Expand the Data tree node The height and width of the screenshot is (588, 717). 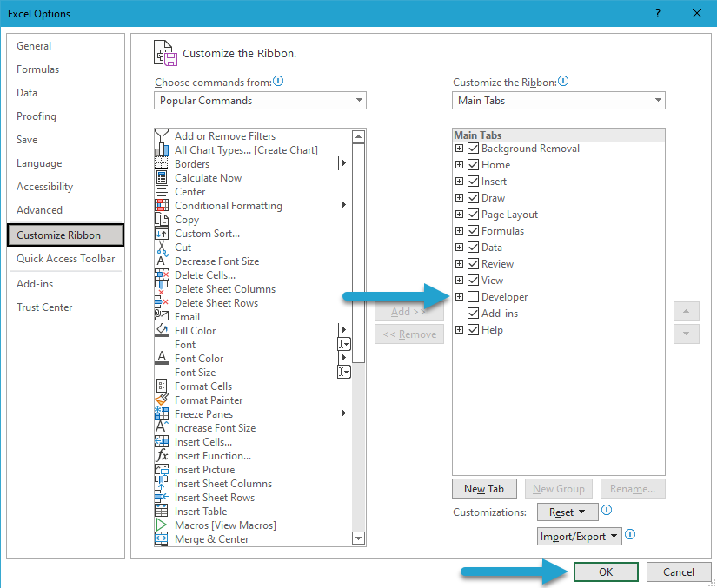[460, 248]
